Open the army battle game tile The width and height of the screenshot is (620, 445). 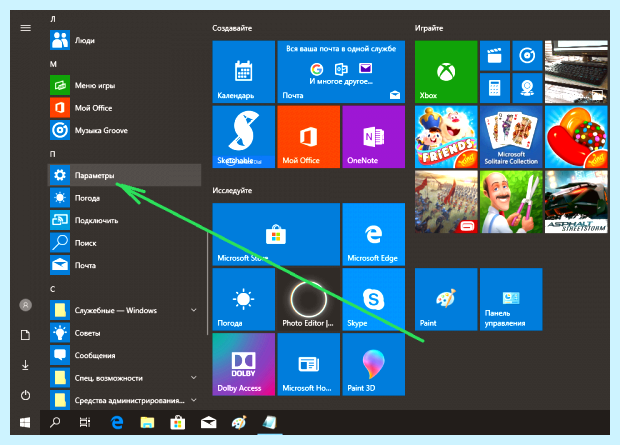coord(446,202)
